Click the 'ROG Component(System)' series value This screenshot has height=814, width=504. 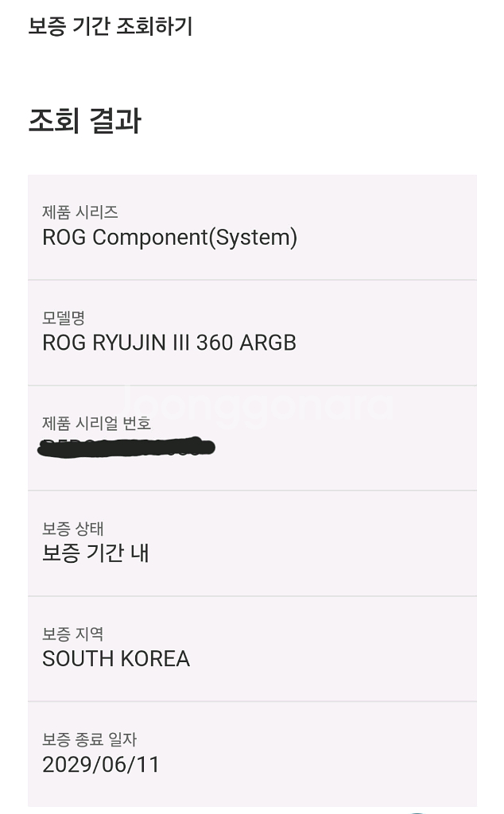pos(169,237)
